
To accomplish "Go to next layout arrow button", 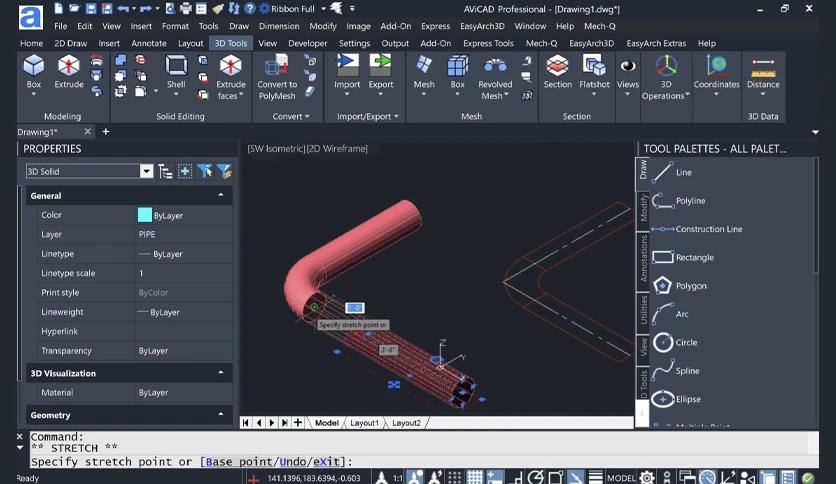I will coord(272,423).
